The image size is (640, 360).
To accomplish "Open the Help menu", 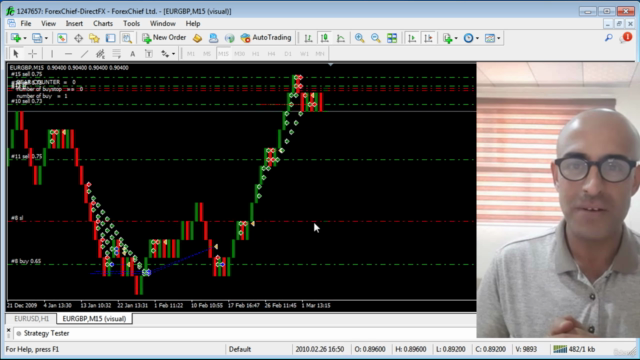I will tap(193, 24).
